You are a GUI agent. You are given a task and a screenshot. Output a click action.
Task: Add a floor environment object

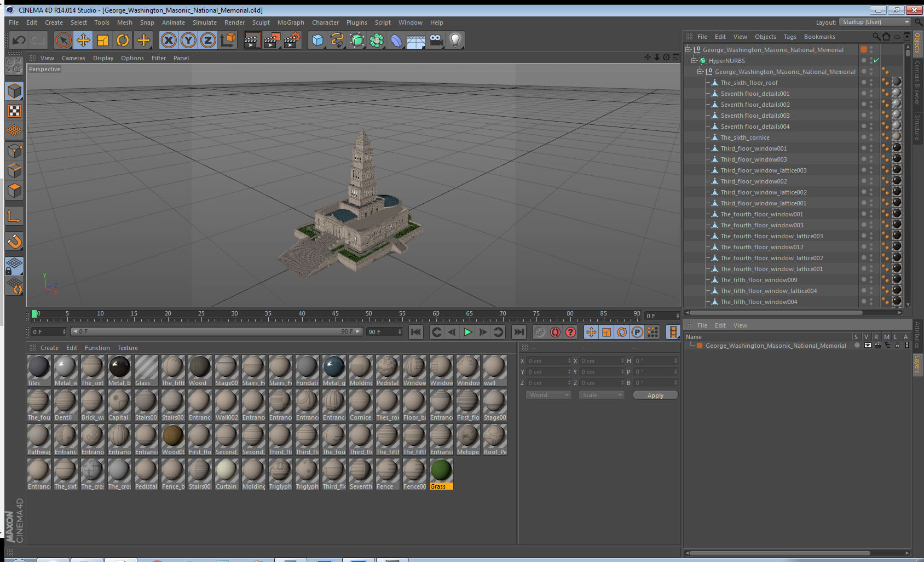click(416, 40)
